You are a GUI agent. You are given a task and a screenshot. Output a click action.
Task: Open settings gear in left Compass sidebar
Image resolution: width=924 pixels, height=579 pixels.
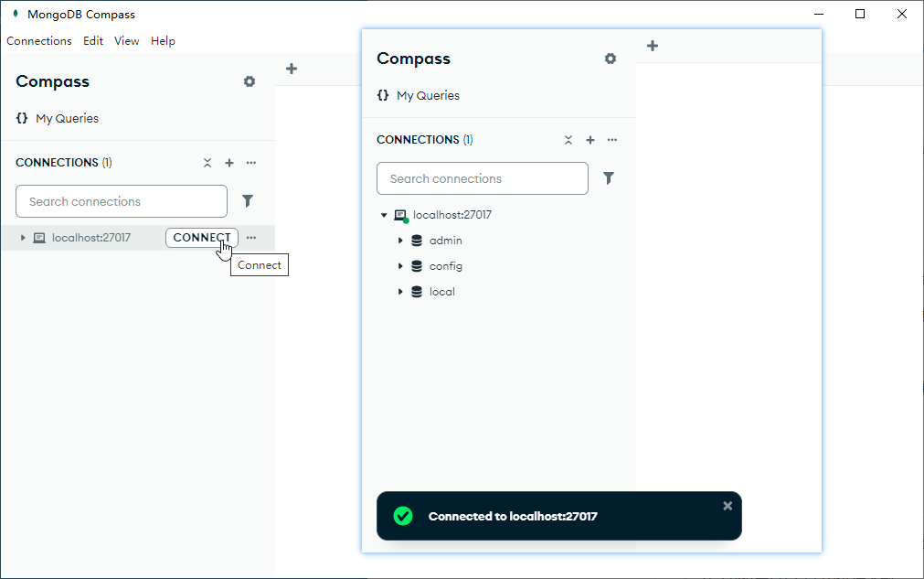point(250,81)
